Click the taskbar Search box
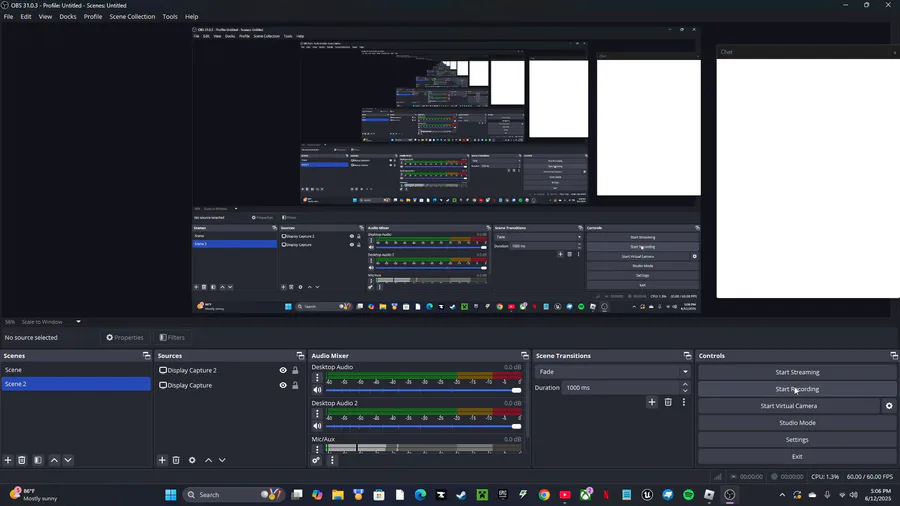The width and height of the screenshot is (900, 506). 234,495
